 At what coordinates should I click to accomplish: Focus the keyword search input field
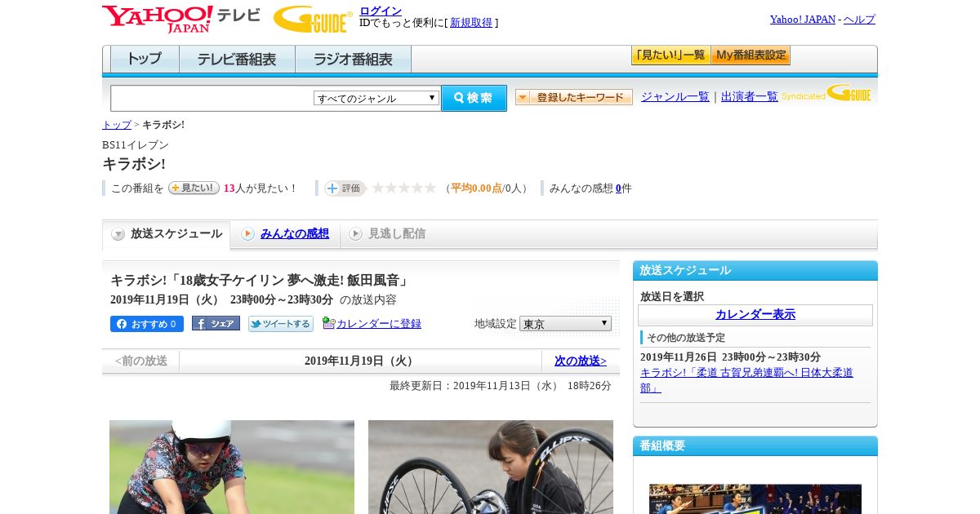click(x=212, y=98)
